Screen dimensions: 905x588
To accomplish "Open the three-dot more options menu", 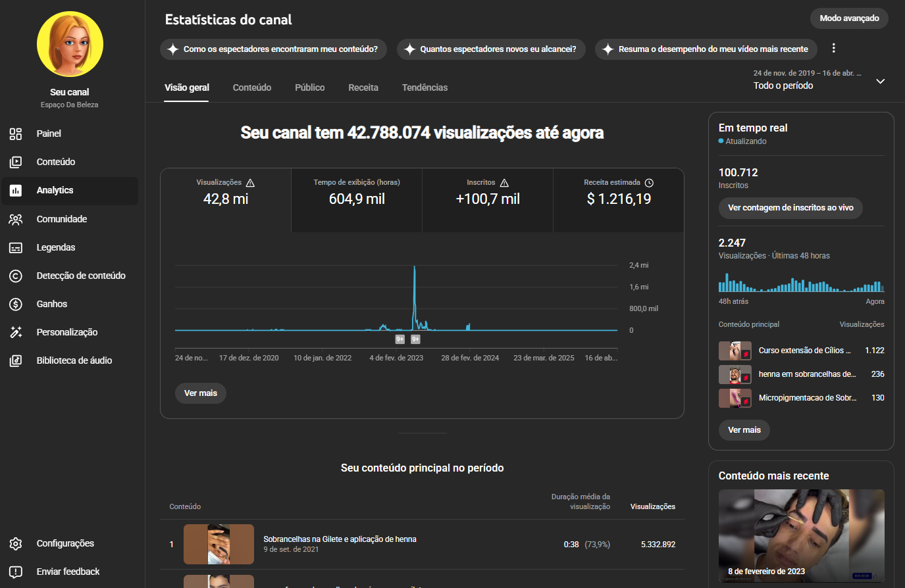I will tap(833, 49).
